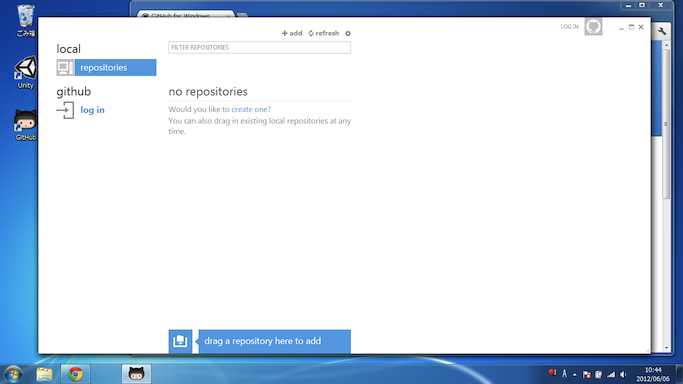683x384 pixels.
Task: Click the red tray notification icon
Action: click(552, 373)
